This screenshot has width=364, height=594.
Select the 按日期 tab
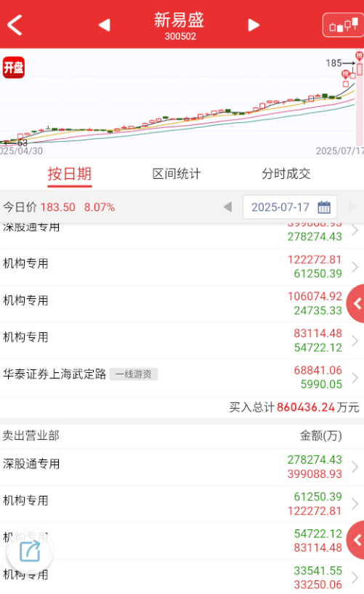[x=70, y=174]
